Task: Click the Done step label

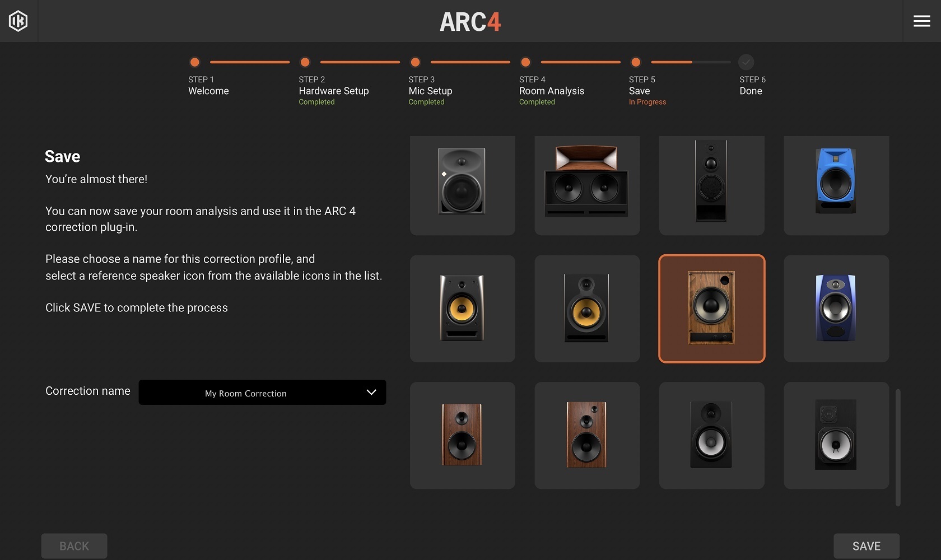Action: pyautogui.click(x=751, y=91)
